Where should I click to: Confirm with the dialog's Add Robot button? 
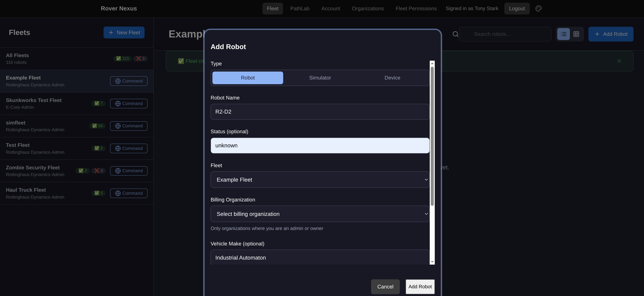pos(420,286)
